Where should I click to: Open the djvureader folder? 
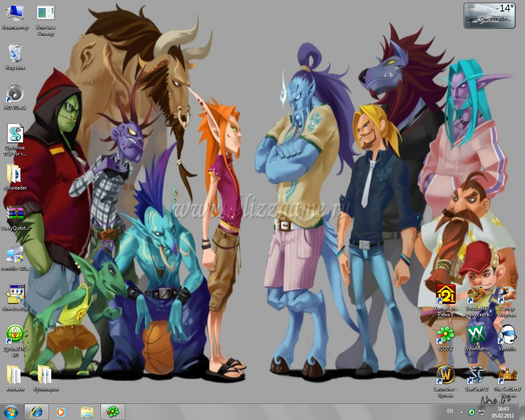tap(15, 177)
